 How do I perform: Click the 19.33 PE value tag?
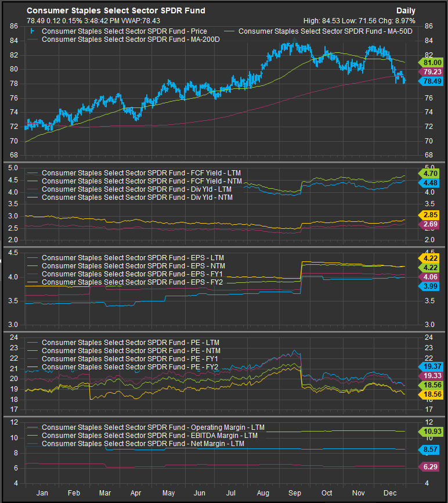431,376
